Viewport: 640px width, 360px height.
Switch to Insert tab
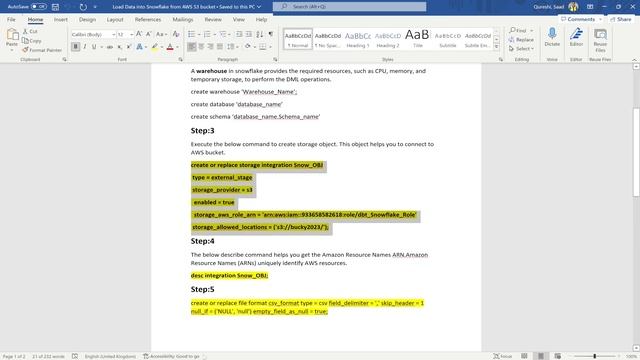tap(61, 19)
